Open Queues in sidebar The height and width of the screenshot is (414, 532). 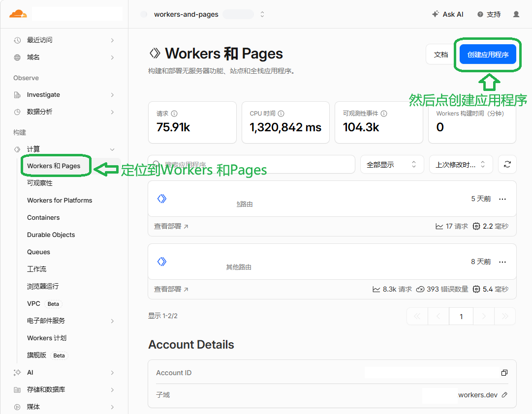click(x=39, y=252)
